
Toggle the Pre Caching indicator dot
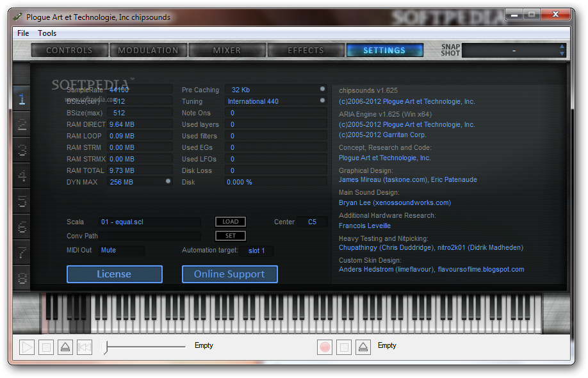(x=322, y=89)
